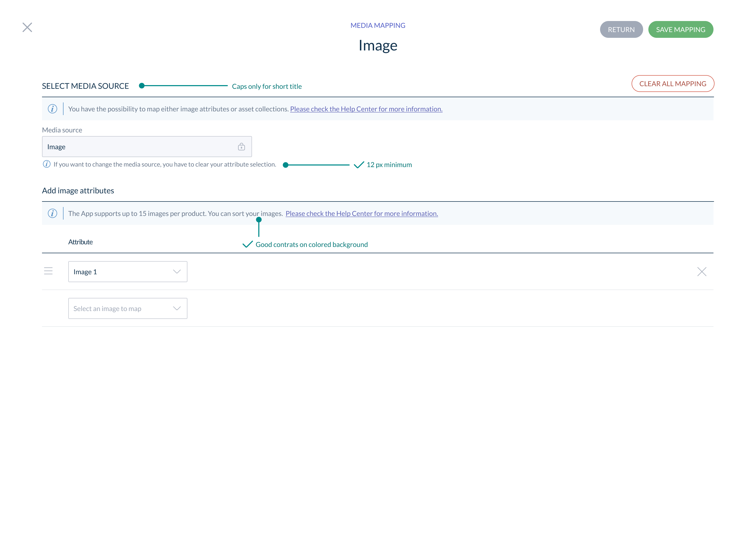
Task: Click the MEDIA MAPPING breadcrumb label
Action: (x=378, y=25)
